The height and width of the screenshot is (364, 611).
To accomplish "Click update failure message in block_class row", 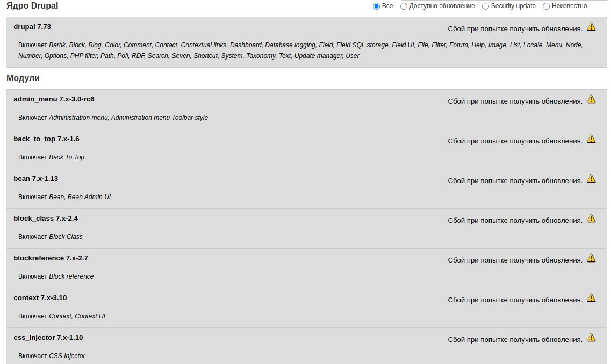I will pyautogui.click(x=515, y=220).
